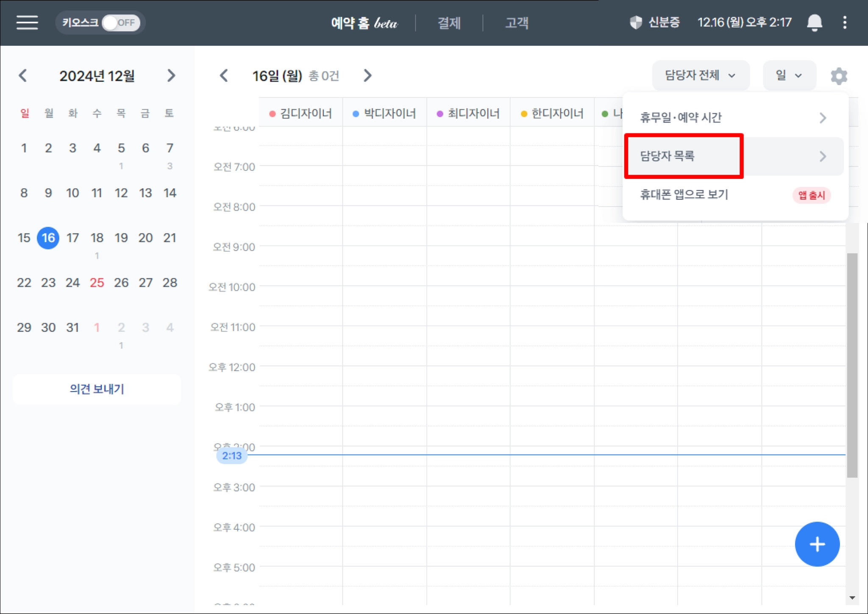The width and height of the screenshot is (868, 614).
Task: Open the 일 view dropdown
Action: click(x=789, y=75)
